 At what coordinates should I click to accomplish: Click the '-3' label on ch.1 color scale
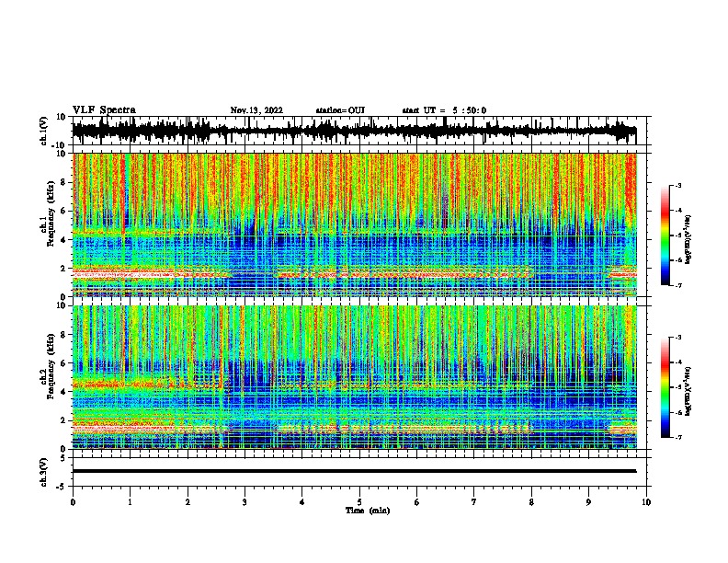point(677,185)
